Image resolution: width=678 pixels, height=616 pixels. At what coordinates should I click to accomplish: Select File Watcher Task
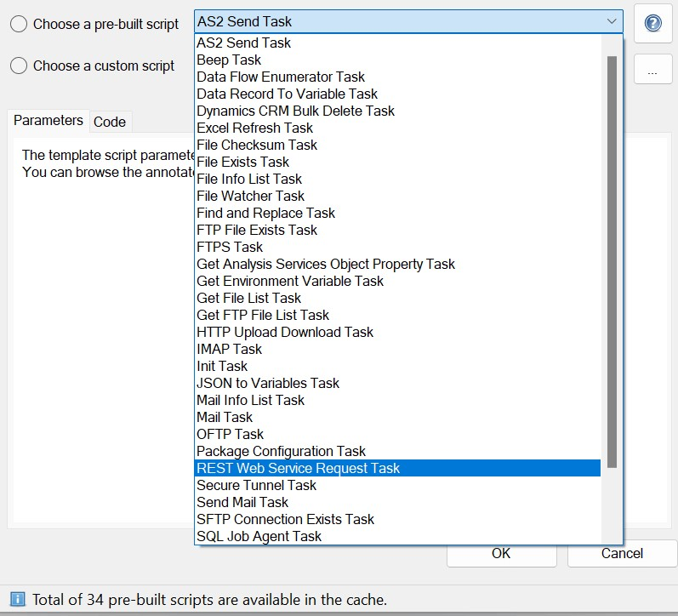pyautogui.click(x=397, y=196)
